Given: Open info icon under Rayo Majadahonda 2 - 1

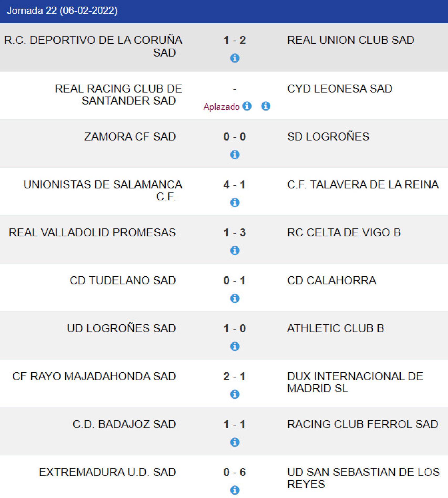Looking at the screenshot, I should tap(235, 394).
